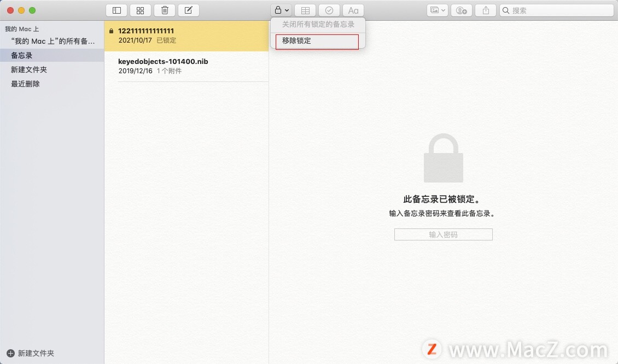
Task: Switch to gallery grid view
Action: 141,10
